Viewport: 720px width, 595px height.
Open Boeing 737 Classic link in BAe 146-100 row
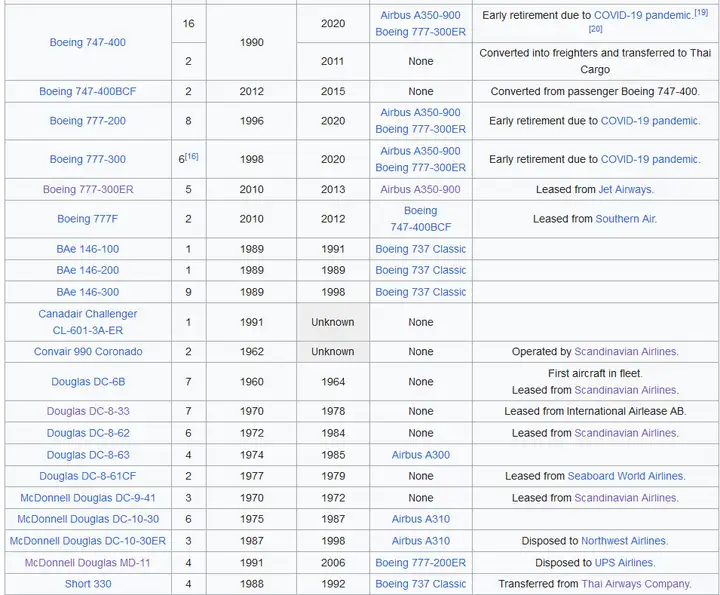(421, 249)
